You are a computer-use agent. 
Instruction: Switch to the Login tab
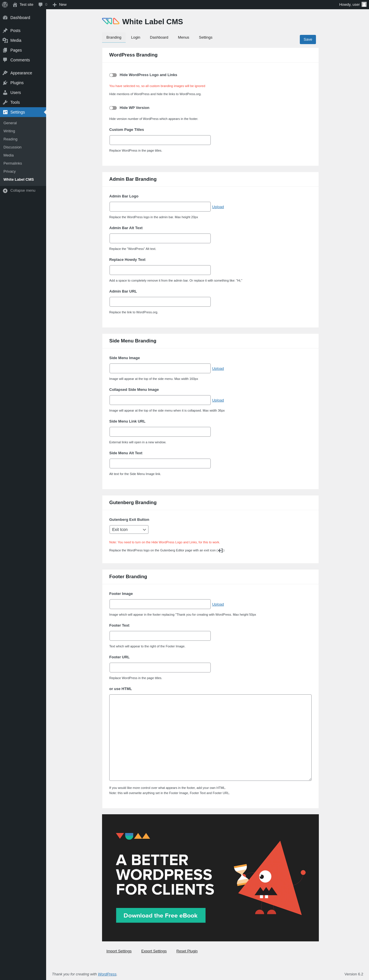point(135,37)
